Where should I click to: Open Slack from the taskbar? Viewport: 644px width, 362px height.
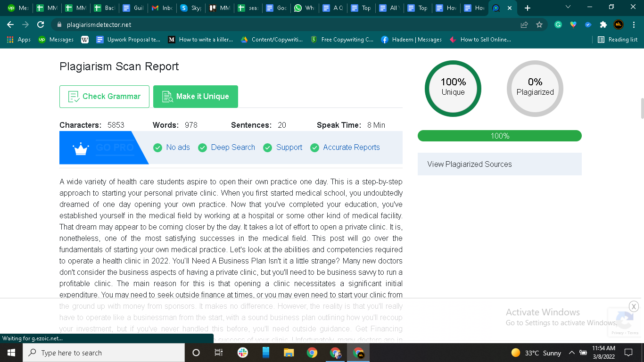[243, 353]
